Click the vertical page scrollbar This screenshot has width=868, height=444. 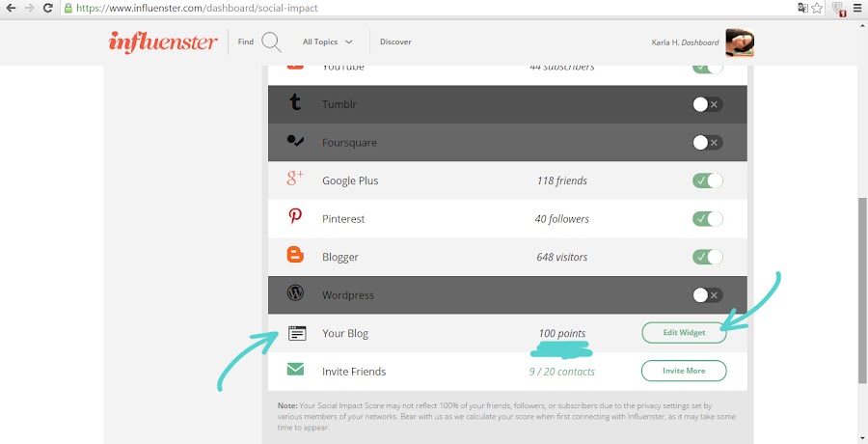point(862,289)
